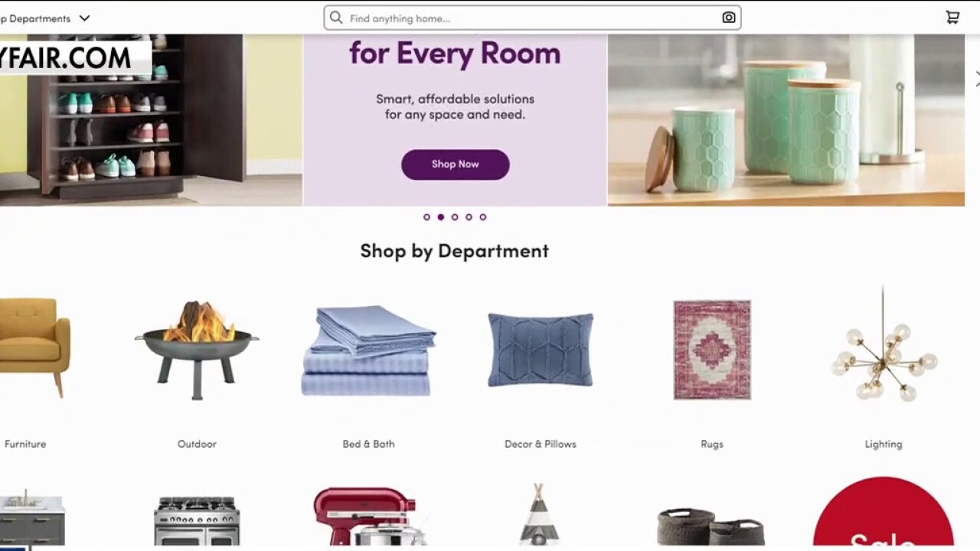The image size is (980, 551).
Task: Click the camera image search icon
Action: (x=729, y=18)
